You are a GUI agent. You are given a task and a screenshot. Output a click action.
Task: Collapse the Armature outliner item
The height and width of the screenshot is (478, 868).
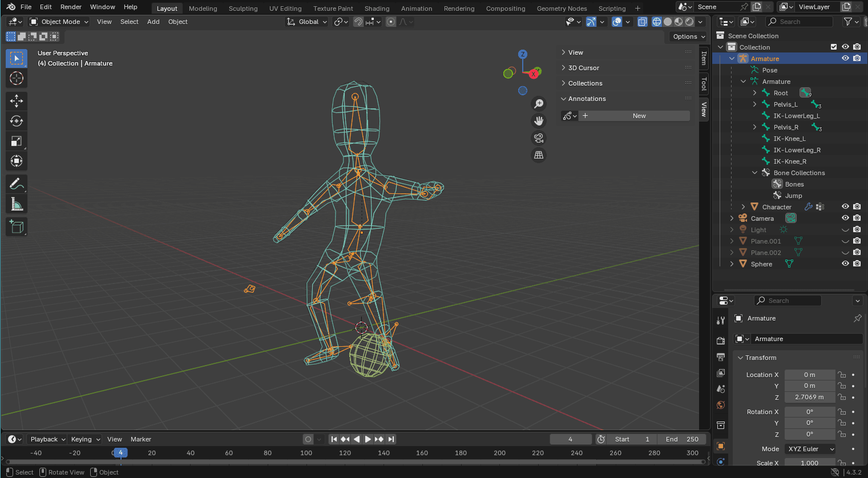tap(732, 59)
